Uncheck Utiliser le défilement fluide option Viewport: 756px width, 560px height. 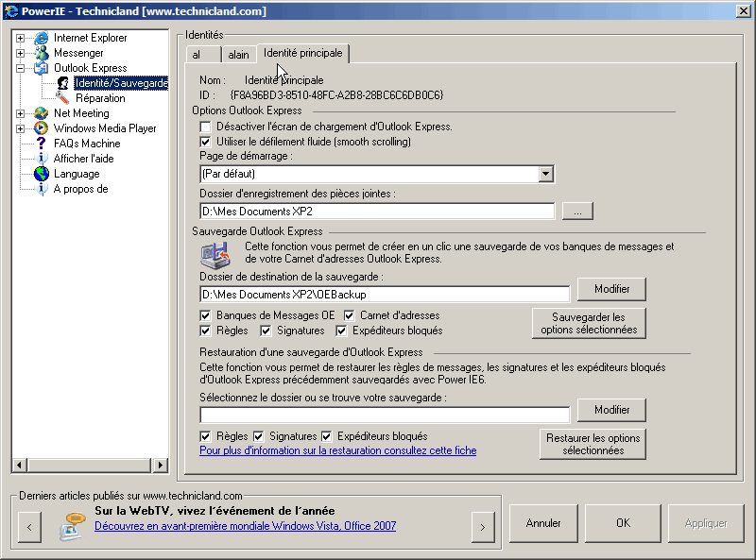point(206,142)
